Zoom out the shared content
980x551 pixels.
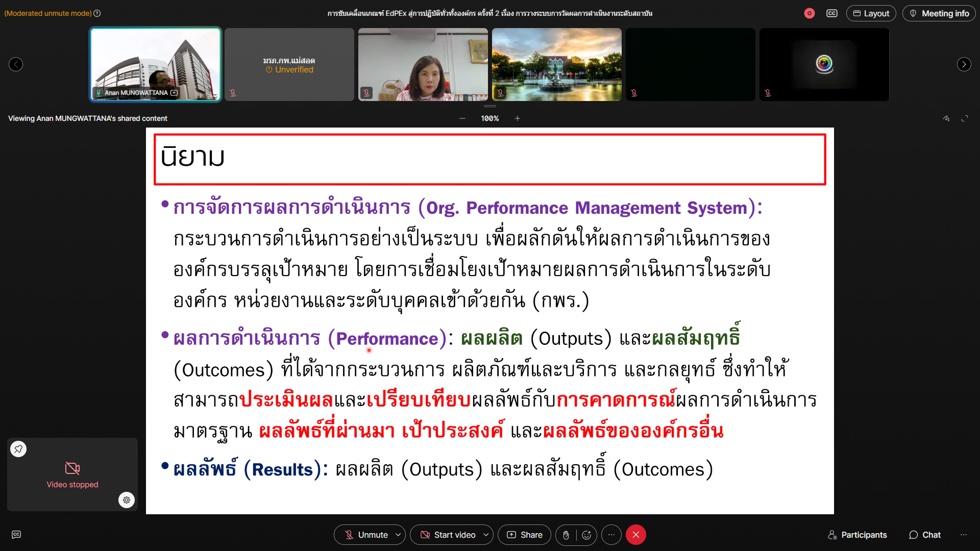point(462,118)
